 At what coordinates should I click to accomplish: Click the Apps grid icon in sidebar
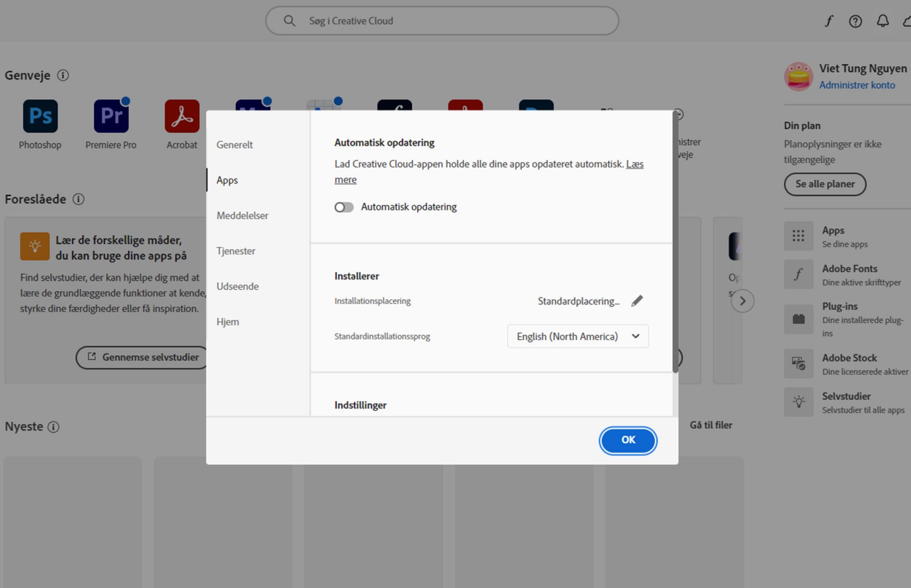coord(799,236)
